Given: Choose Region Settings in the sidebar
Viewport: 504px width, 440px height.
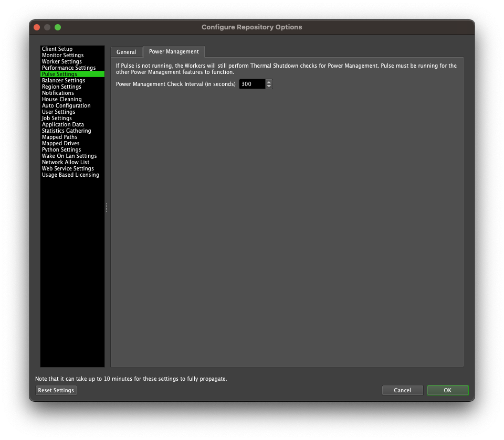Looking at the screenshot, I should 72,87.
